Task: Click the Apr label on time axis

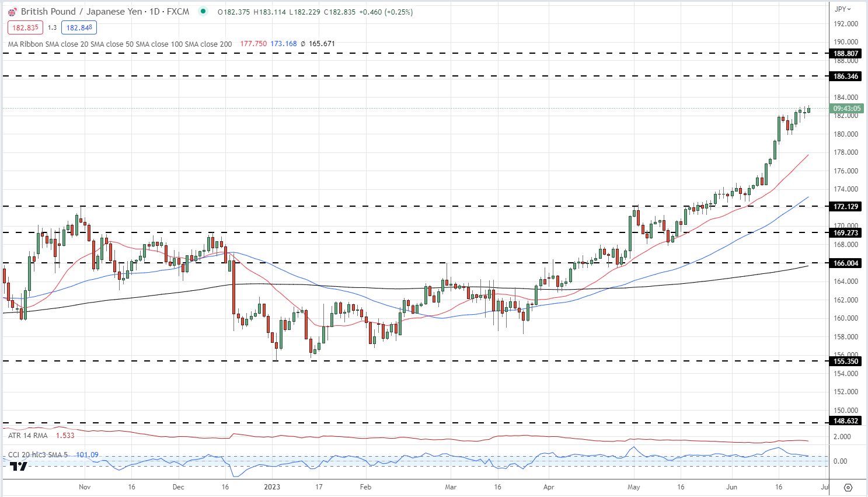Action: point(549,487)
